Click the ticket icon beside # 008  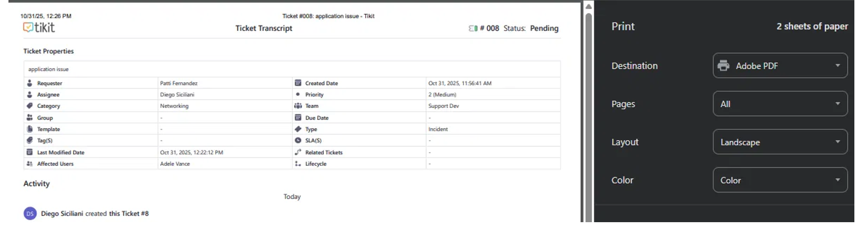tap(473, 28)
